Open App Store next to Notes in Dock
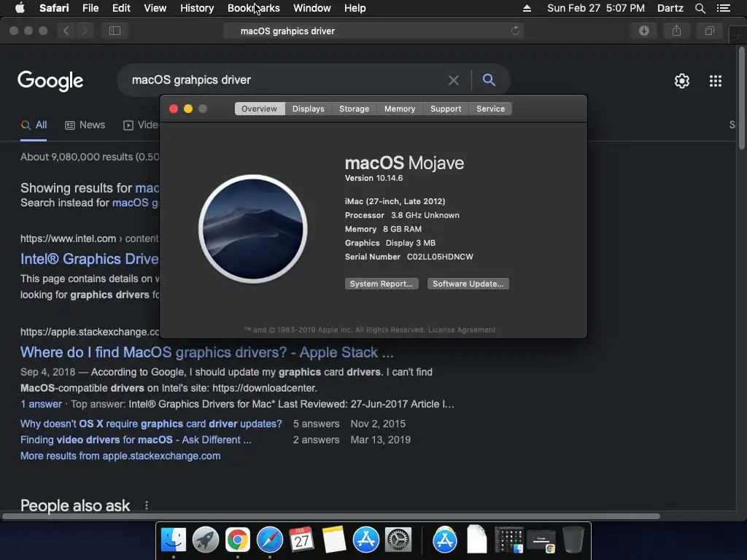Image resolution: width=747 pixels, height=560 pixels. (x=366, y=540)
